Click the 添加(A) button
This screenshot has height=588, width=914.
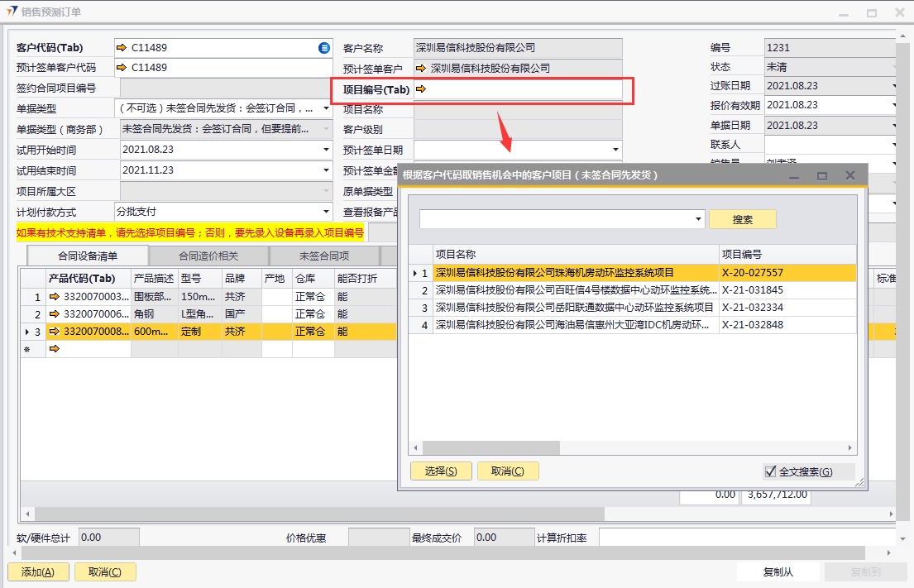[x=37, y=571]
